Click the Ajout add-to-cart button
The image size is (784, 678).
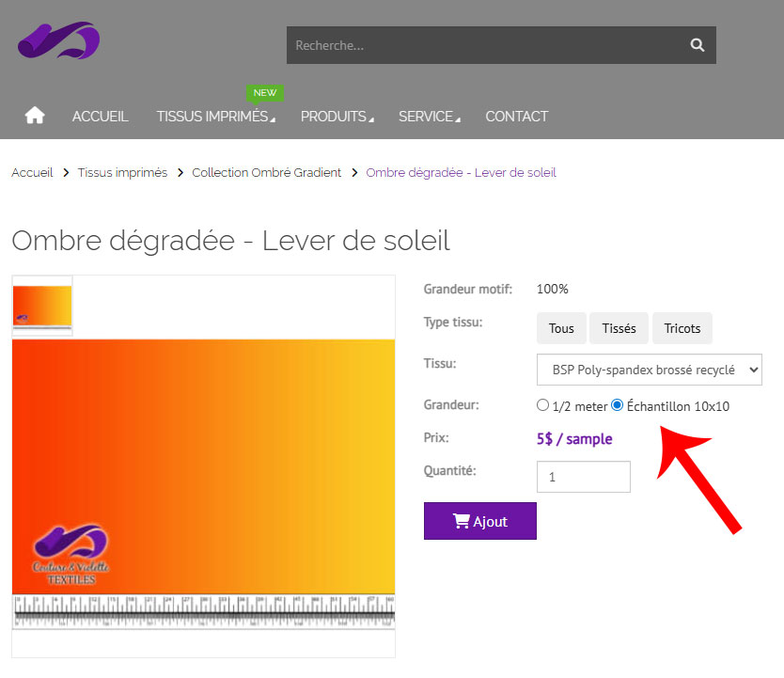479,521
